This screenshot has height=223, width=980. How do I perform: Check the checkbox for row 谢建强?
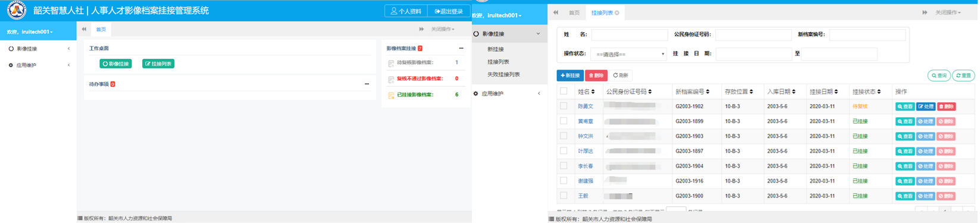coord(563,180)
